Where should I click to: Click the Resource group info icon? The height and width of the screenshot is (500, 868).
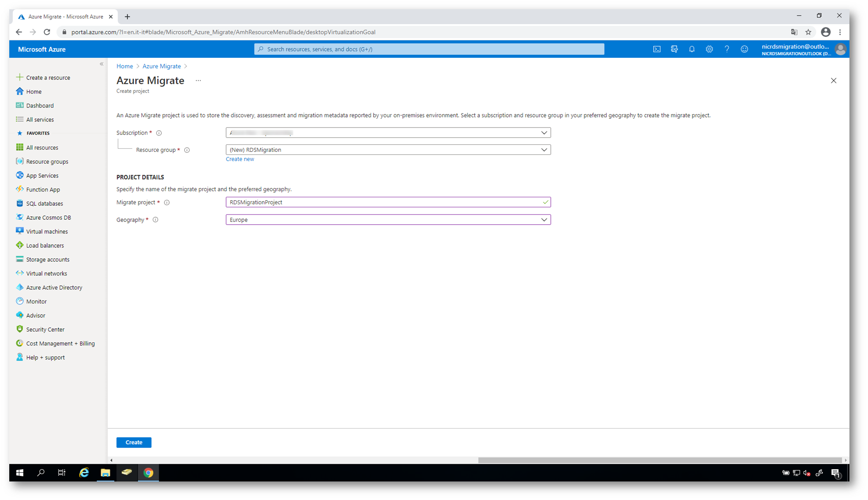point(187,150)
